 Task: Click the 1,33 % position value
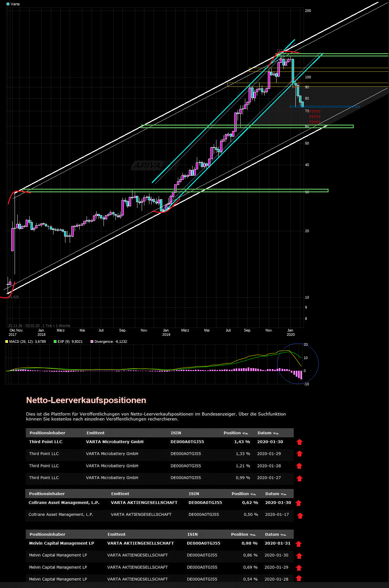point(243,453)
